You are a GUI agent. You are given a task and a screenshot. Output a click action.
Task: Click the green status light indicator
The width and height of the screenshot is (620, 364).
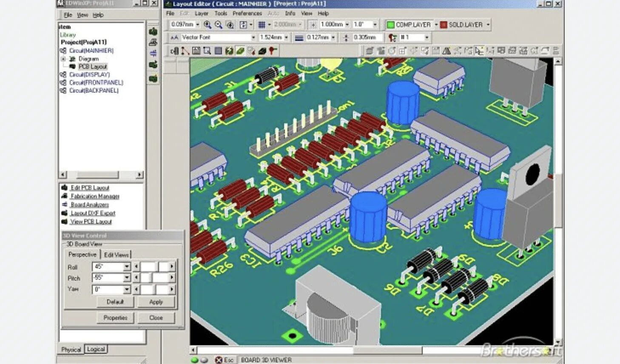pos(194,360)
